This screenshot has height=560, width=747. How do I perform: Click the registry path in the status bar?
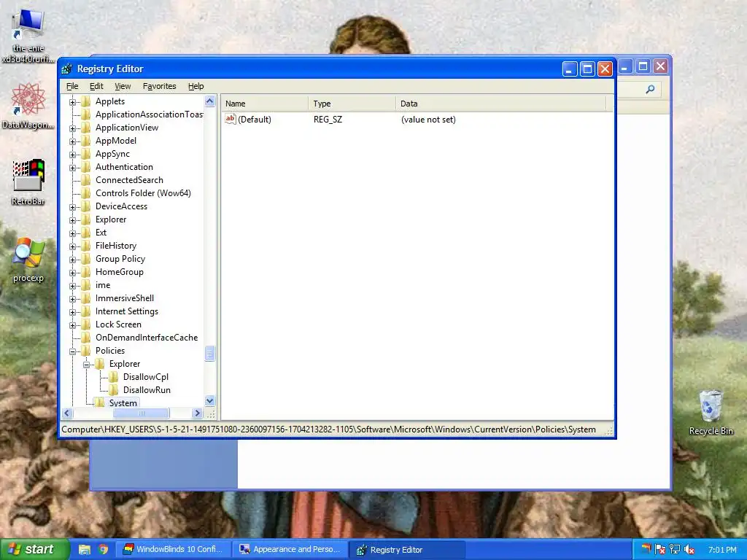(329, 429)
